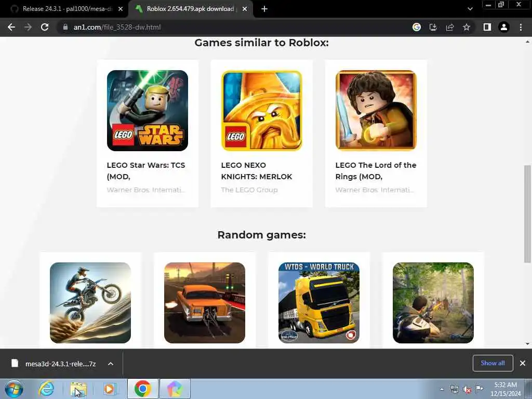Viewport: 532px width, 399px height.
Task: Open the orange drag racing car thumbnail
Action: [205, 303]
